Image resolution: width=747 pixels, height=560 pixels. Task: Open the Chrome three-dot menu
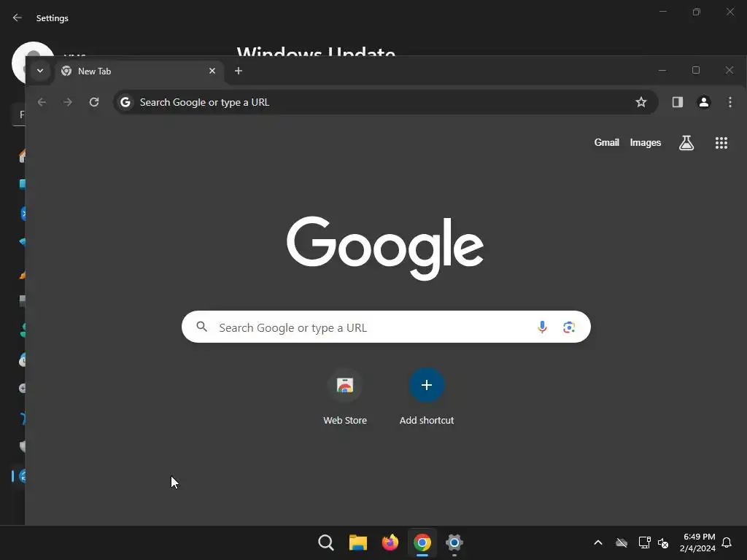tap(729, 102)
